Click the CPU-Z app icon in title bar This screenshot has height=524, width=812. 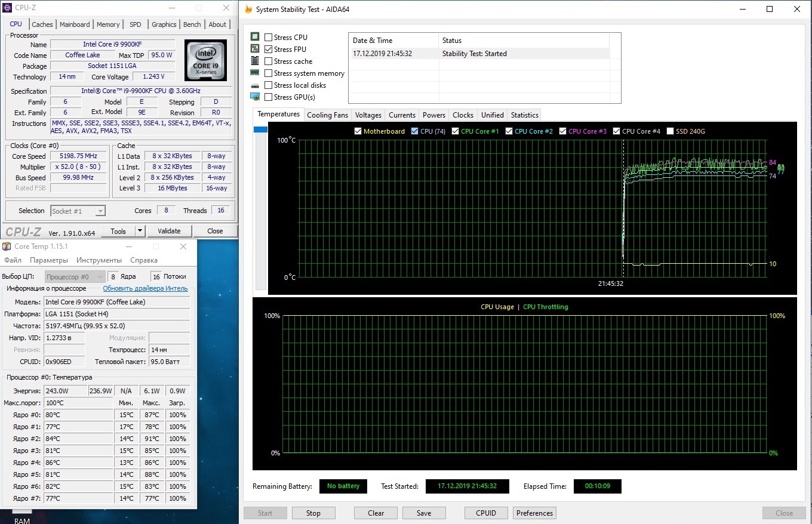7,8
